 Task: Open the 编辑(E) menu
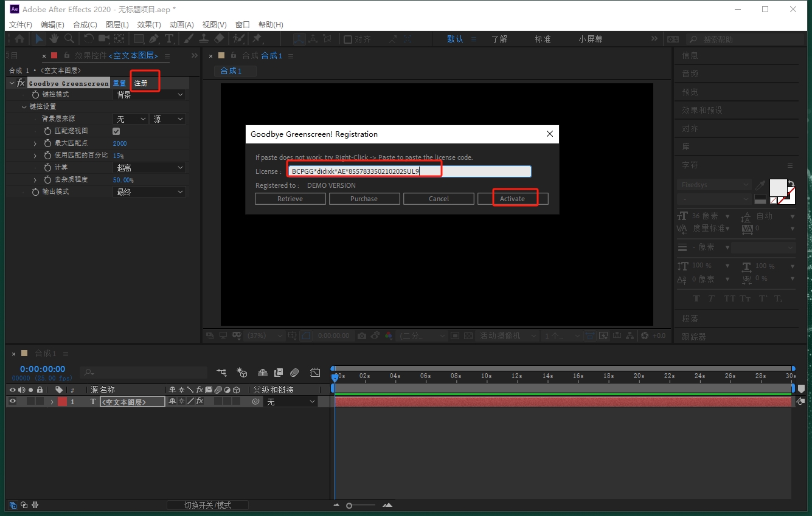[x=52, y=24]
